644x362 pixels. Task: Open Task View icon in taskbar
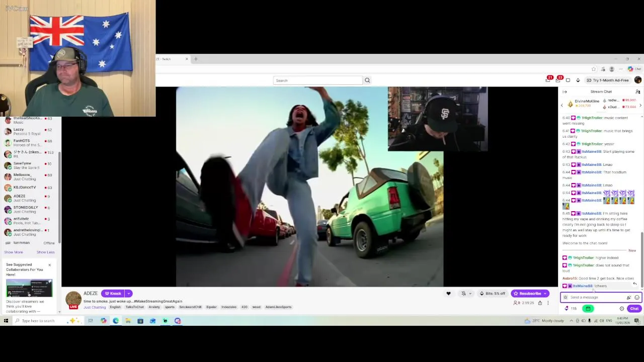point(91,321)
